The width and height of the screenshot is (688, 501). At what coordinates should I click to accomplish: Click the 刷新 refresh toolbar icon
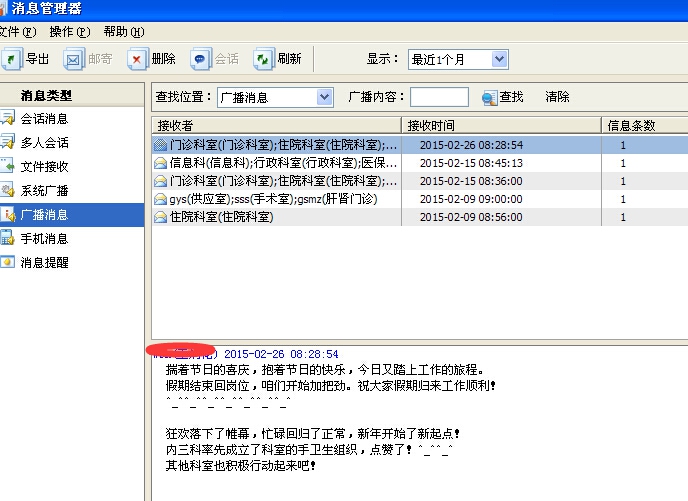point(263,59)
